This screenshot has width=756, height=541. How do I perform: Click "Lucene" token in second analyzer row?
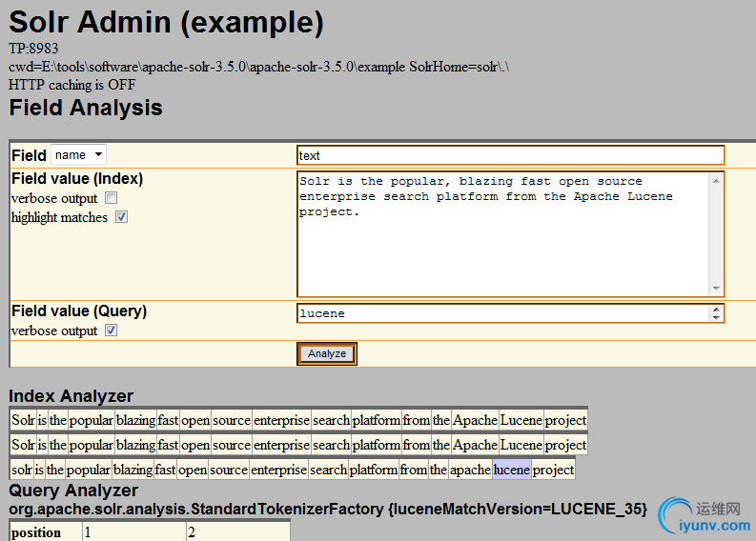click(521, 445)
